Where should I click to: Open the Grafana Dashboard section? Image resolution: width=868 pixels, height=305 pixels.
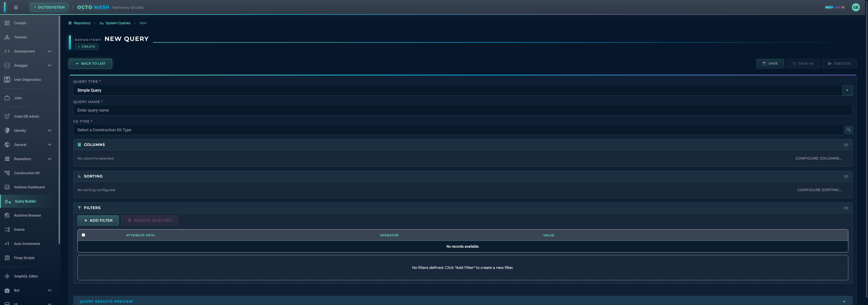point(29,187)
